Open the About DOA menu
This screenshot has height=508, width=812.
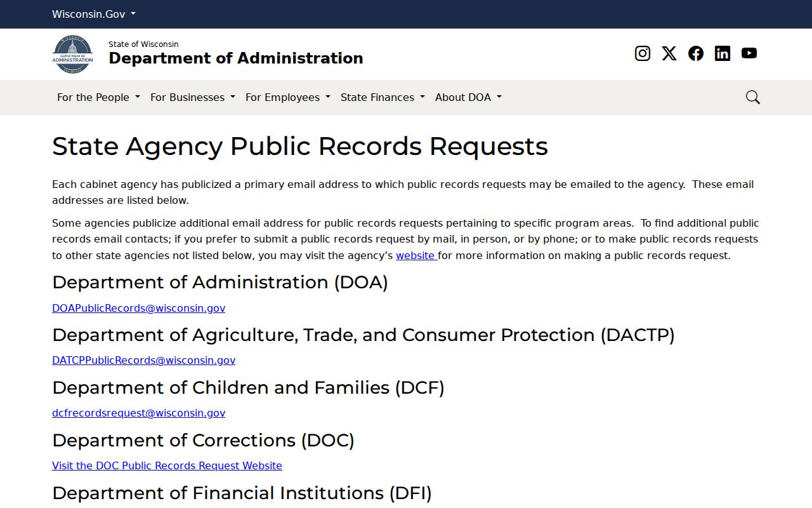[468, 97]
